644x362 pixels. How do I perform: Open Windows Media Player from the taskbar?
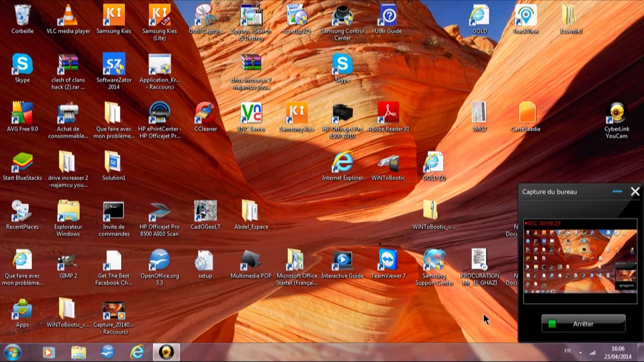48,352
